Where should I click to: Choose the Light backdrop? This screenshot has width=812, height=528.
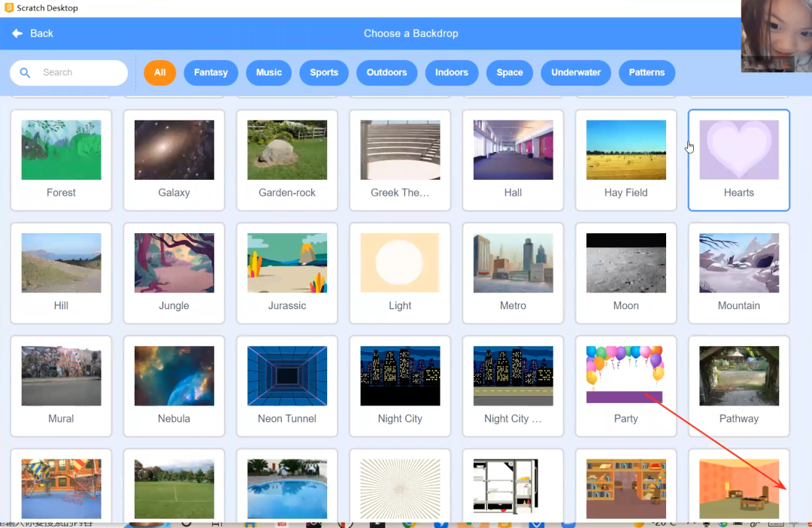pyautogui.click(x=400, y=273)
